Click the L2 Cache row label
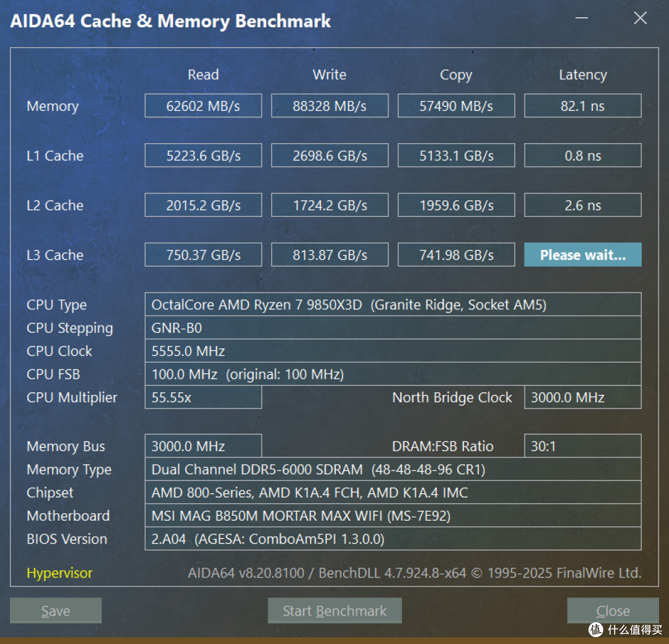This screenshot has height=644, width=669. coord(55,205)
